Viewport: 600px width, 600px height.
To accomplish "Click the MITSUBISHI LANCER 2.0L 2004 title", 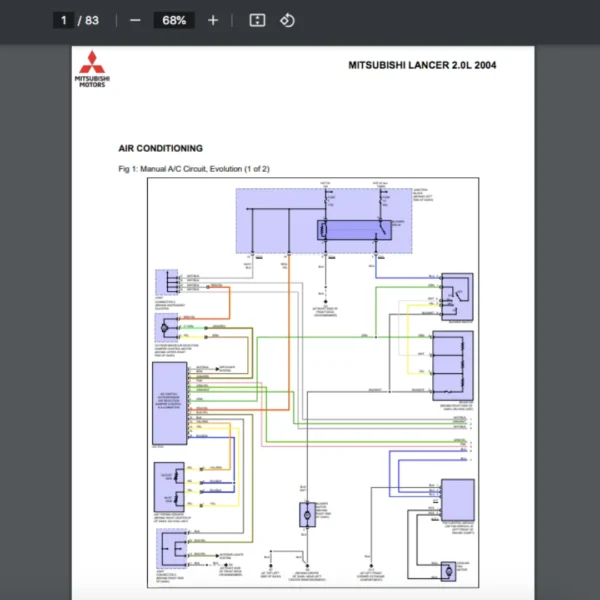I will click(422, 65).
